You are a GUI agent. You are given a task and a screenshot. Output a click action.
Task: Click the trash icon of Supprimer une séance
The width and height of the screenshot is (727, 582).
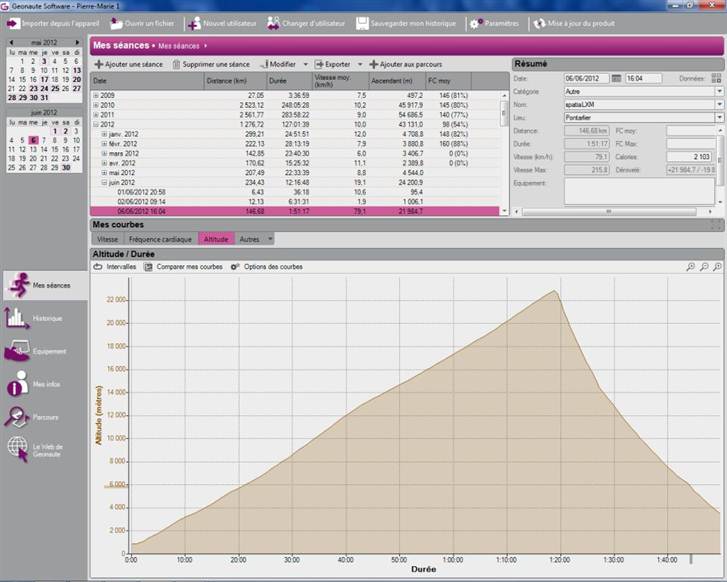click(x=176, y=64)
